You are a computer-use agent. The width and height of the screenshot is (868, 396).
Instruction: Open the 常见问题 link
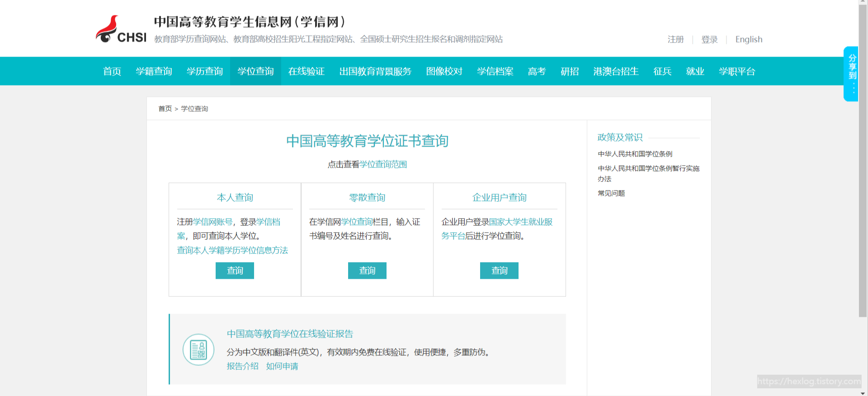pyautogui.click(x=611, y=193)
